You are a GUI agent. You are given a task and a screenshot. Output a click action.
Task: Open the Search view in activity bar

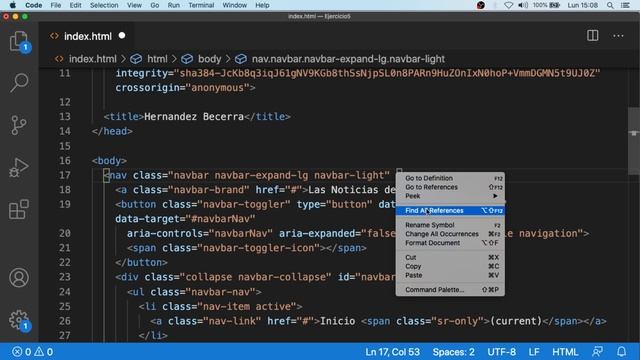(x=19, y=83)
